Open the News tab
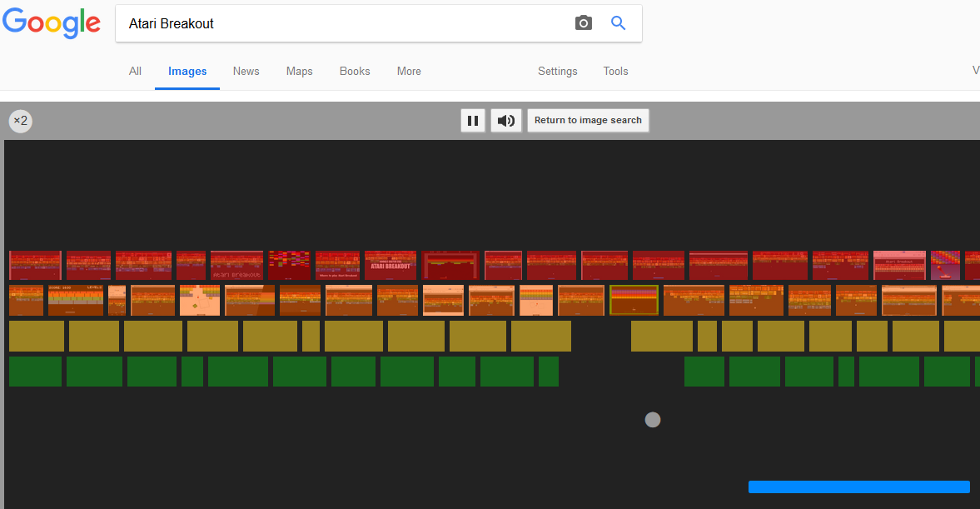Image resolution: width=980 pixels, height=509 pixels. [246, 72]
